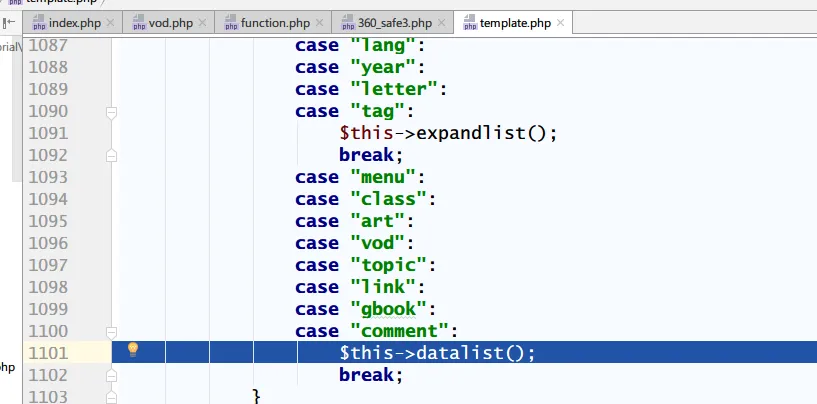Toggle the fold marker at line 1102
Image resolution: width=817 pixels, height=404 pixels.
112,375
